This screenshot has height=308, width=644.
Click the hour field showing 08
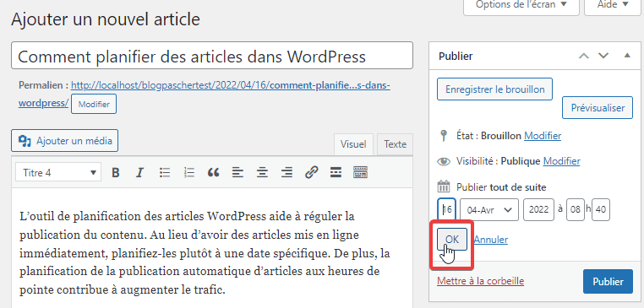[576, 209]
